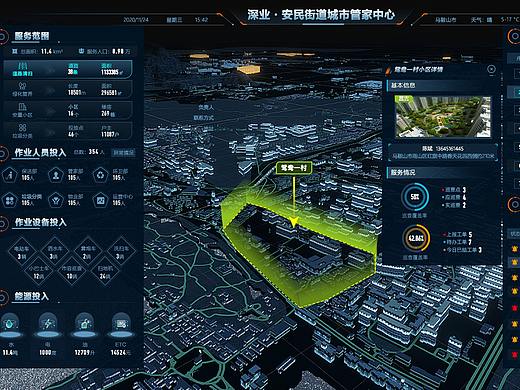
Task: Select the equipment diamond showing 2辆
Action: [88, 252]
